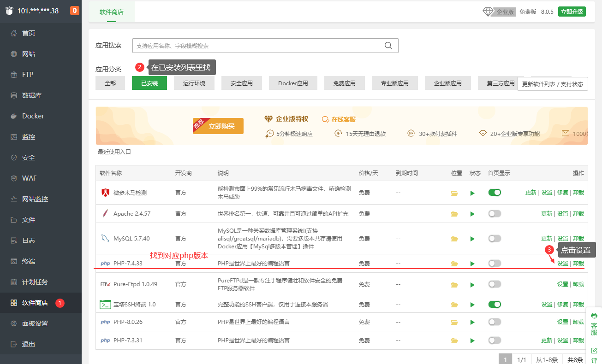Open the folder icon for 微步木马检测
This screenshot has height=364, width=602.
[454, 193]
